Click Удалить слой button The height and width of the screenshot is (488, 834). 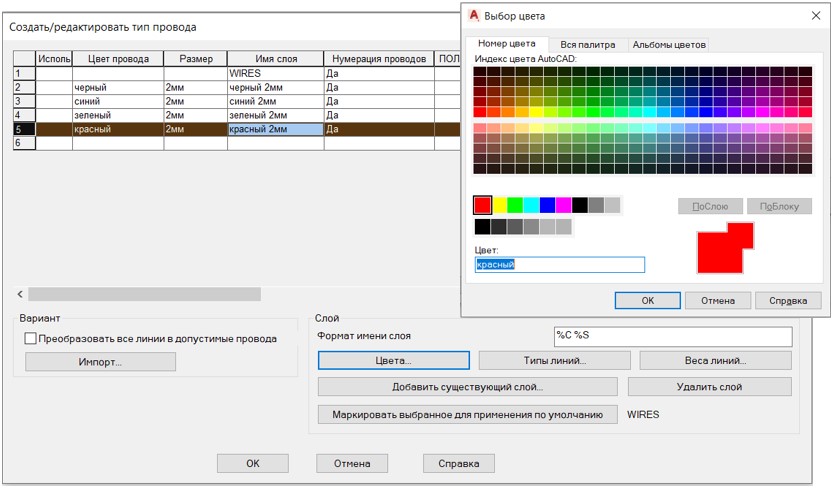pyautogui.click(x=709, y=386)
